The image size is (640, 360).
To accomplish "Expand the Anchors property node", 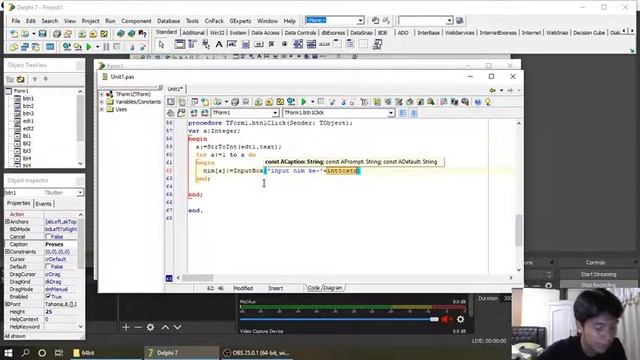I will tap(7, 222).
